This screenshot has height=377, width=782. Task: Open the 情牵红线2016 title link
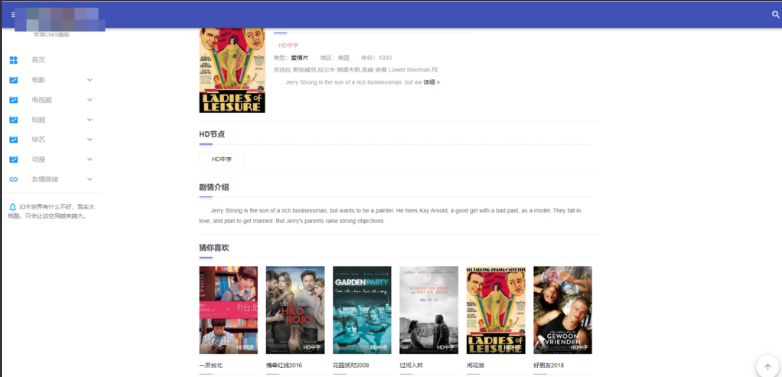point(284,366)
